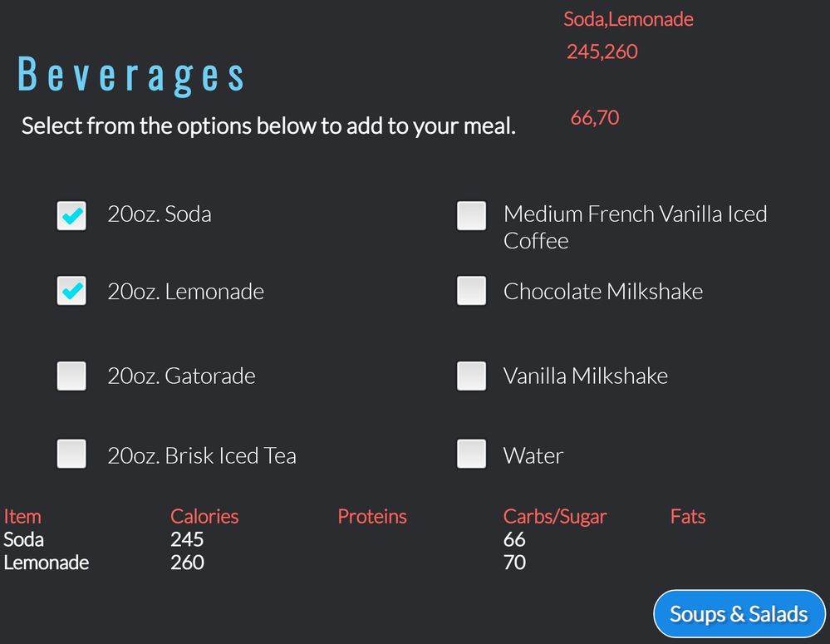Click the 20oz. Gatorade label
This screenshot has width=830, height=644.
click(x=182, y=376)
